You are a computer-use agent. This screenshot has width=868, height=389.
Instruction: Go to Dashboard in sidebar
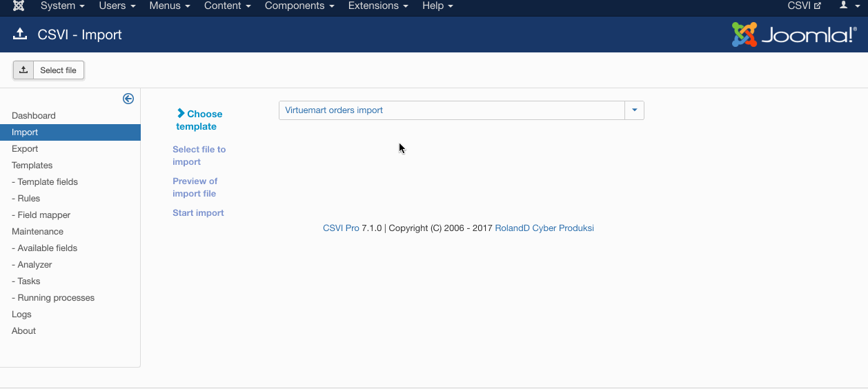point(34,116)
